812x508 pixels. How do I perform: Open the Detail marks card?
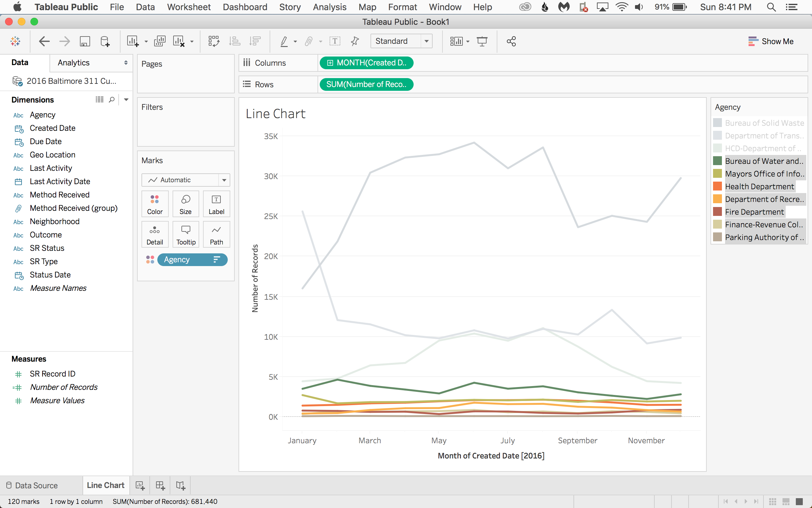point(155,235)
